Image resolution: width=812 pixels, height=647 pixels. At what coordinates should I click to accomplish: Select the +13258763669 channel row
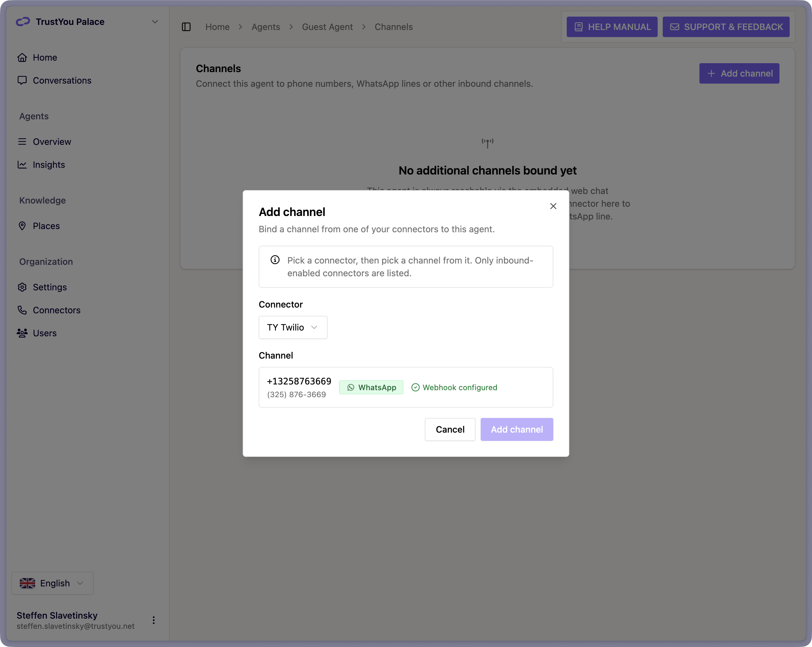(x=406, y=387)
